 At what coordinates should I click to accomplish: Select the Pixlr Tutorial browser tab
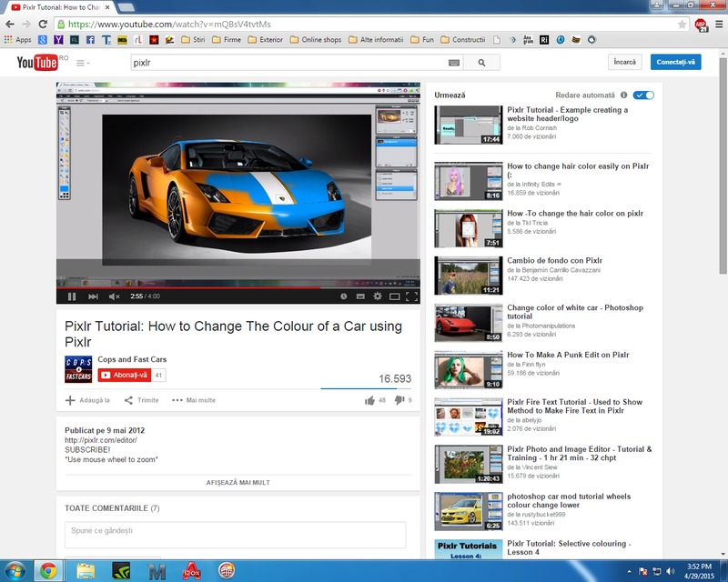coord(61,7)
